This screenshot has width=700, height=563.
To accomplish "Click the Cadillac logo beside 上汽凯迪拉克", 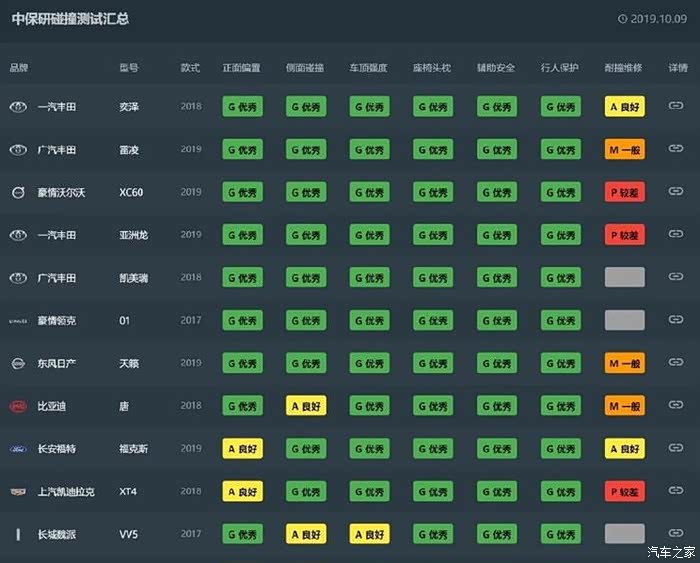I will (x=18, y=492).
